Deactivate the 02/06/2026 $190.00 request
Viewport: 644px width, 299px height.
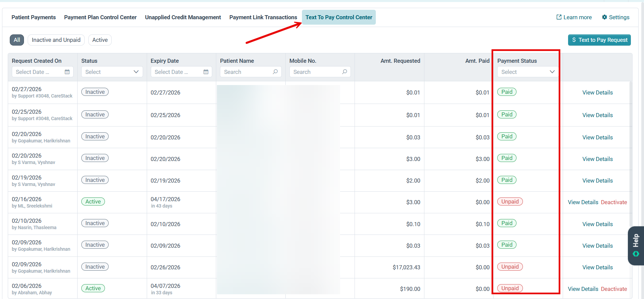click(x=614, y=289)
